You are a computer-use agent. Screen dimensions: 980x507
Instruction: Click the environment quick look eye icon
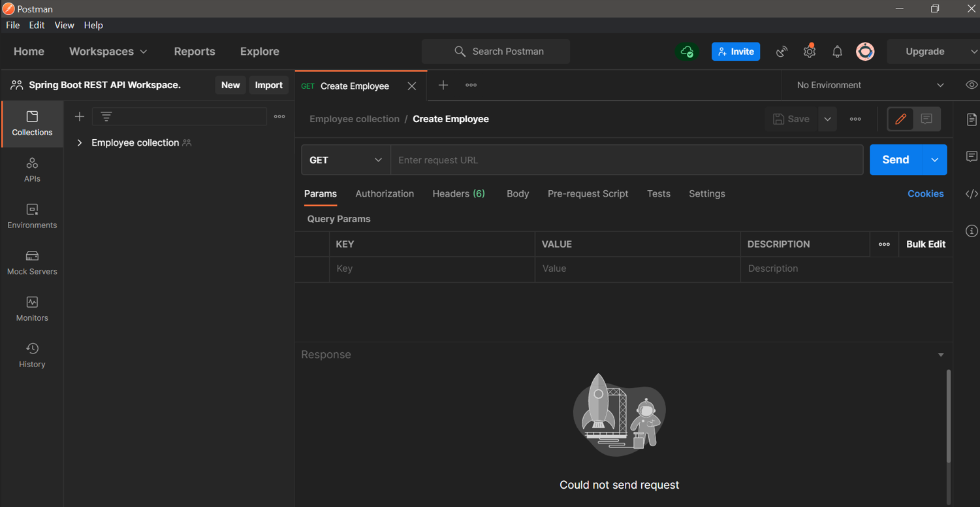(x=972, y=85)
